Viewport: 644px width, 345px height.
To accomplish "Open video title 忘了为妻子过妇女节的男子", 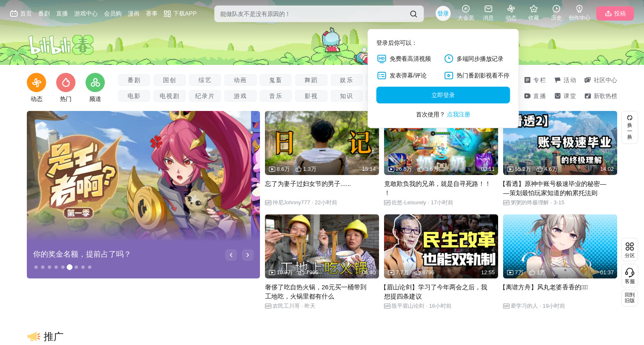I will (x=308, y=184).
